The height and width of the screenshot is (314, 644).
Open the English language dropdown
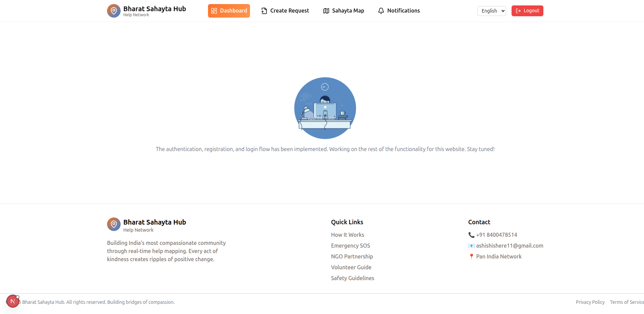[x=492, y=11]
